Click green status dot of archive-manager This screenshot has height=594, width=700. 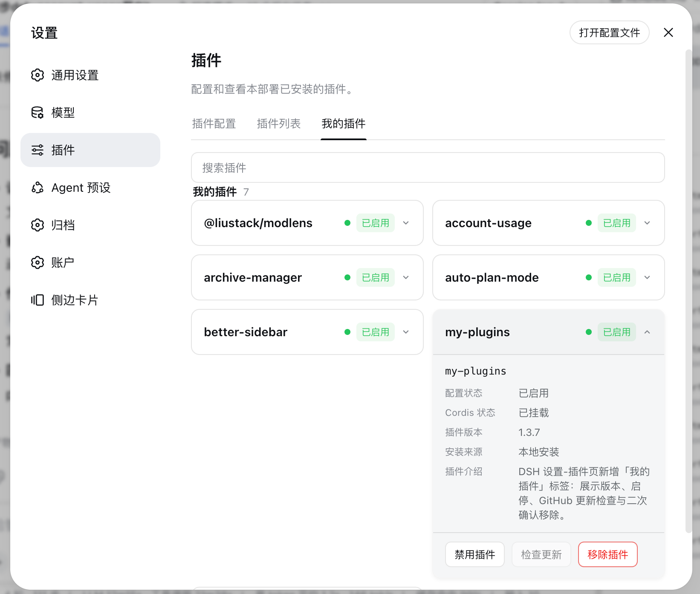pyautogui.click(x=347, y=277)
